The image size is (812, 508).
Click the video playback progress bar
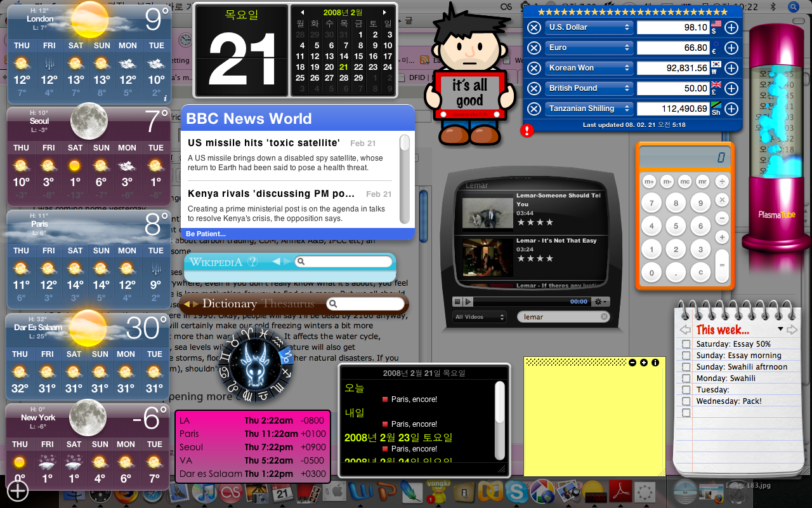[x=520, y=302]
